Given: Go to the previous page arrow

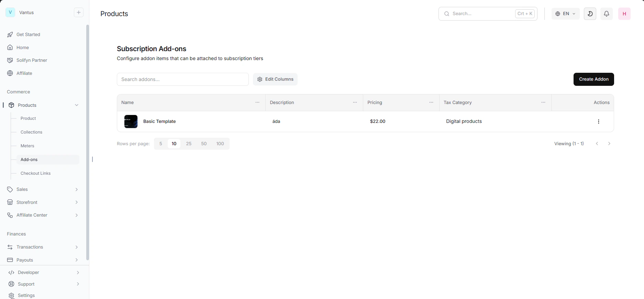Looking at the screenshot, I should click(x=597, y=144).
